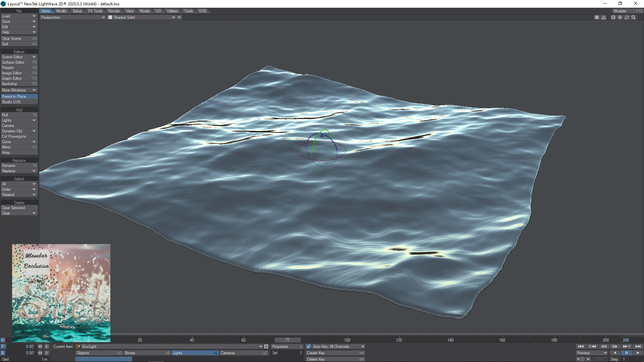Toggle the Pitch channel P button
644x362 pixels.
tap(3, 347)
